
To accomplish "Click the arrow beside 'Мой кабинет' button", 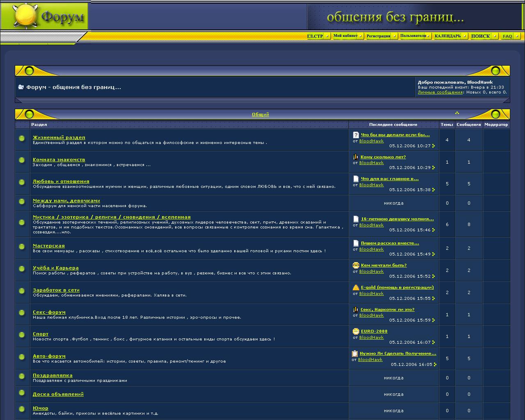I will (361, 36).
